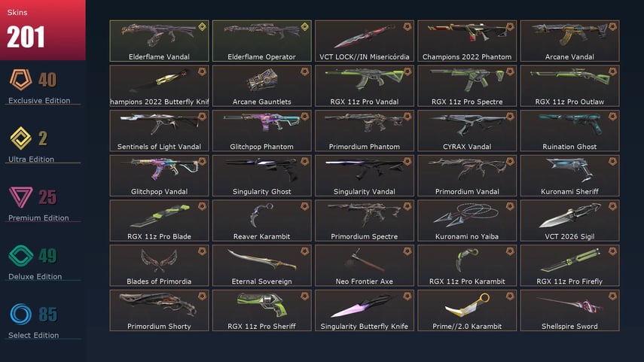This screenshot has height=362, width=644.
Task: Click the Ultra Edition diamond icon
Action: tap(20, 138)
